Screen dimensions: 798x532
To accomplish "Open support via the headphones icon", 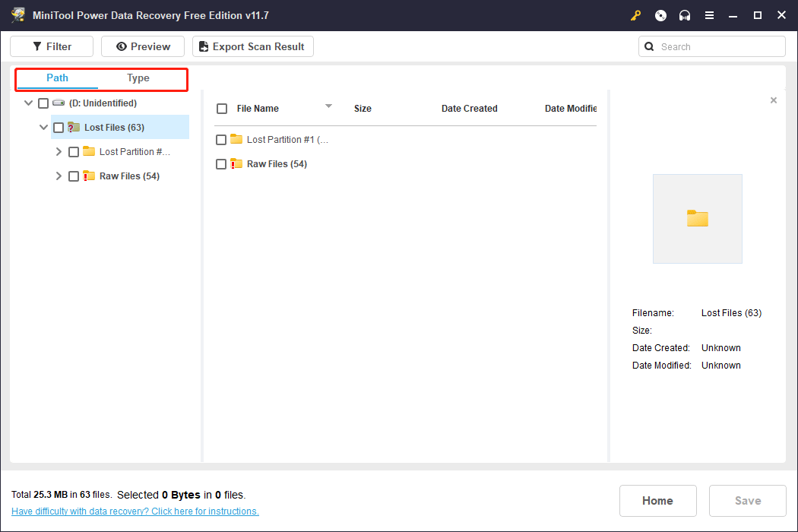I will [685, 15].
